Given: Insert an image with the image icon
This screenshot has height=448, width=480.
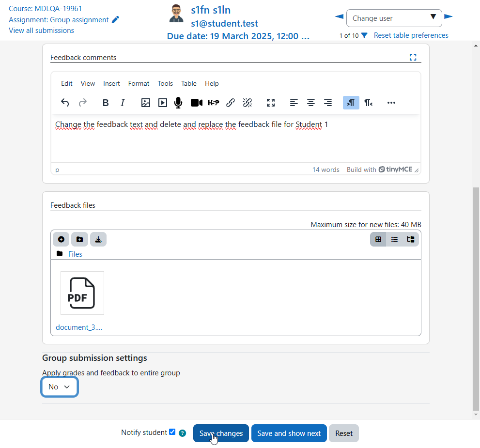Looking at the screenshot, I should tap(146, 103).
